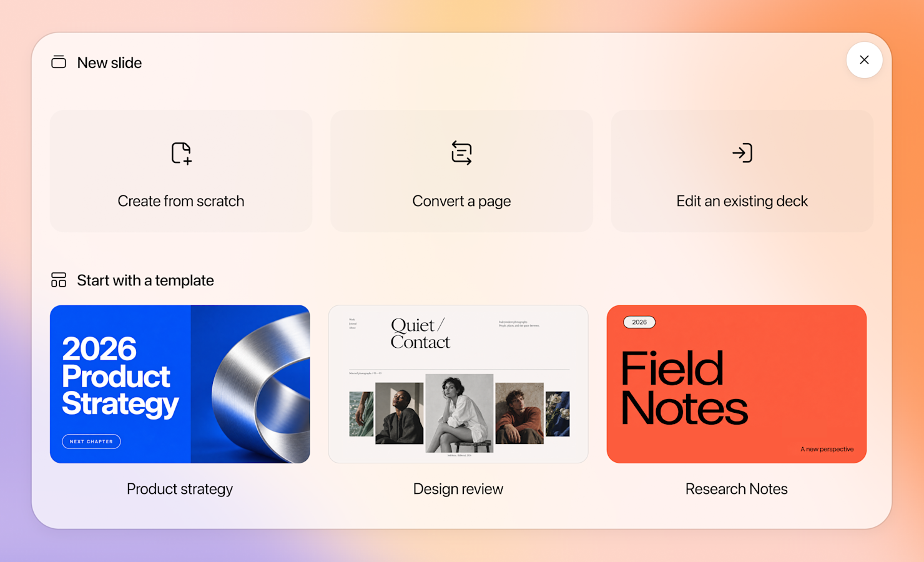This screenshot has height=562, width=924.
Task: Choose Create from scratch
Action: click(181, 171)
